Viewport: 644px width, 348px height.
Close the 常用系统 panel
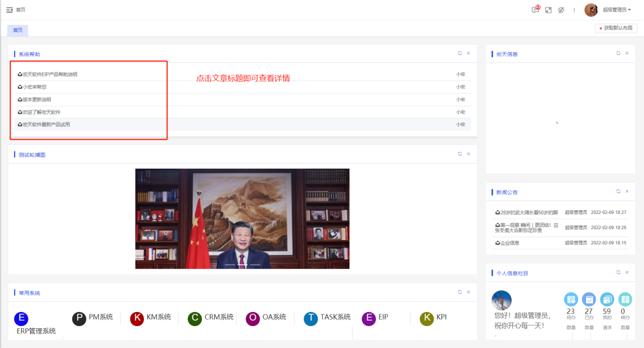(x=469, y=292)
